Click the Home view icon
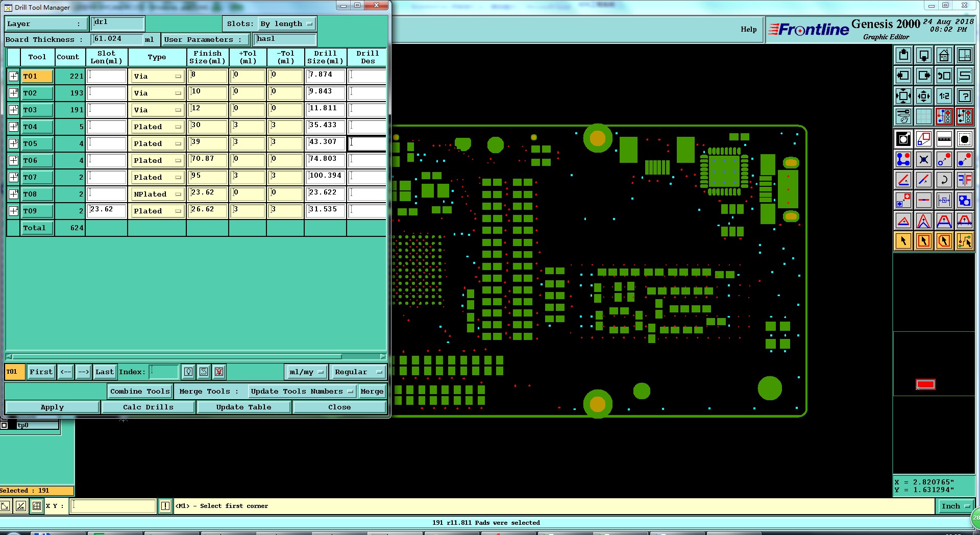 tap(944, 55)
